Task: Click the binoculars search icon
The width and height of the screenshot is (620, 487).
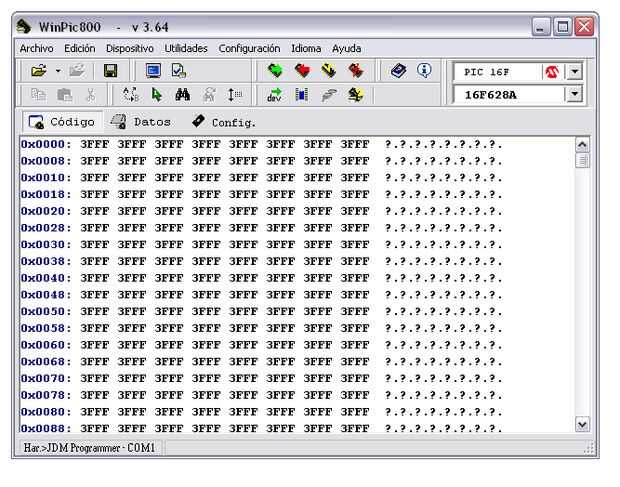Action: pos(182,95)
